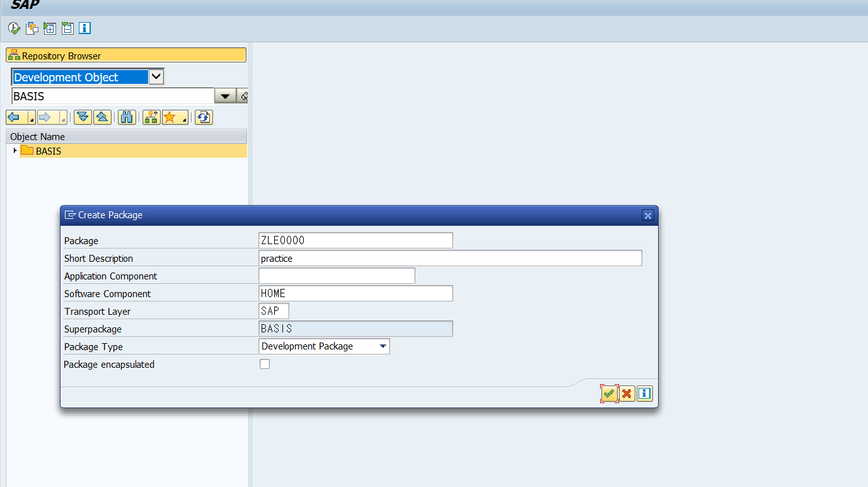This screenshot has width=868, height=487.
Task: Click the Repository Browser button
Action: click(x=126, y=56)
